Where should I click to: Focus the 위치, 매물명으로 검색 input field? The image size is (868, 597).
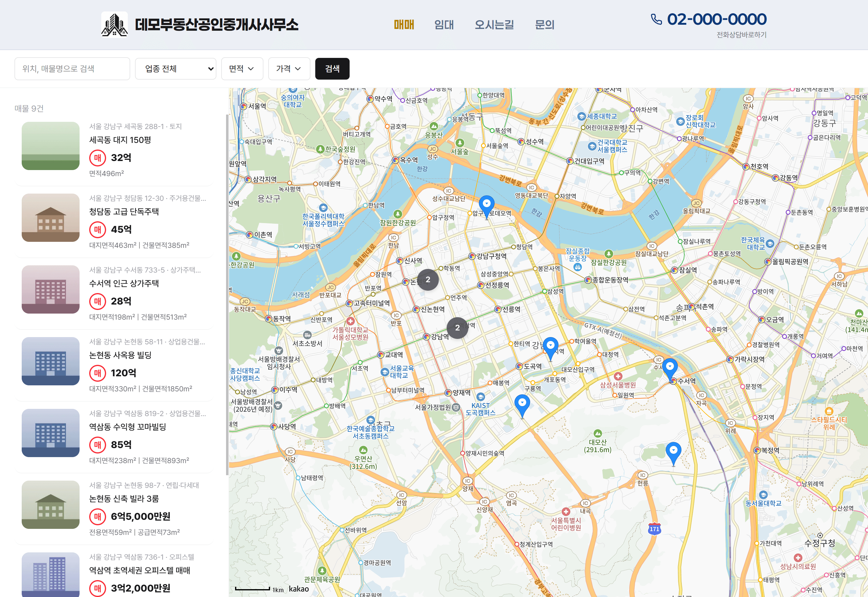point(72,69)
